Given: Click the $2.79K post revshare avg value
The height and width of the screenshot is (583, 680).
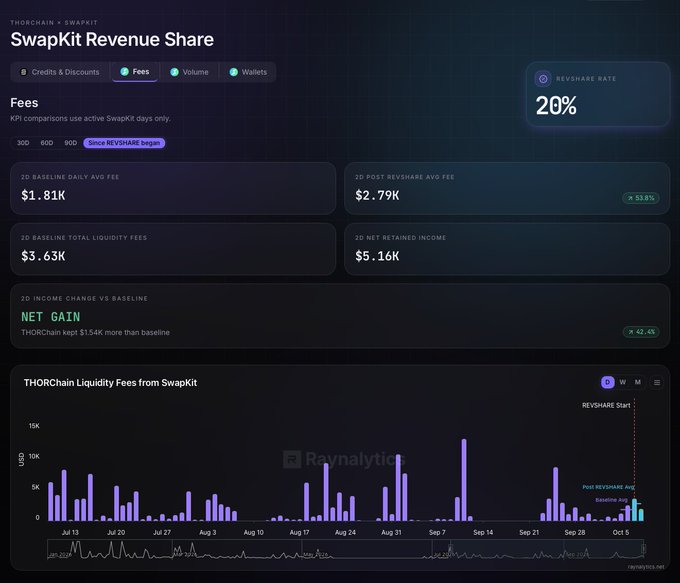Looking at the screenshot, I should [x=377, y=196].
